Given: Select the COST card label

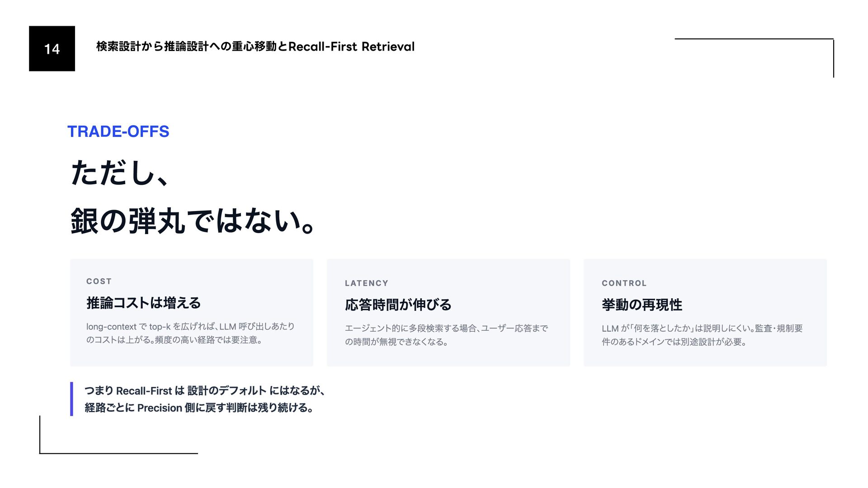Looking at the screenshot, I should [99, 281].
